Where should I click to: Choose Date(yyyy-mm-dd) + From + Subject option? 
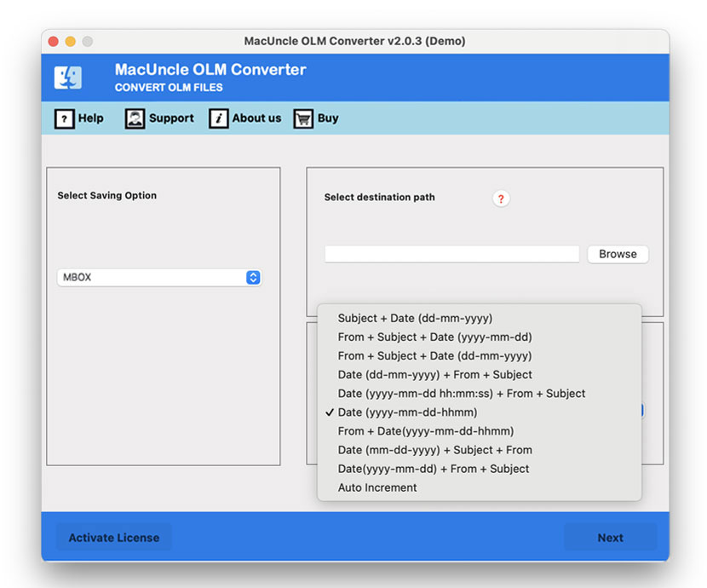(x=433, y=469)
